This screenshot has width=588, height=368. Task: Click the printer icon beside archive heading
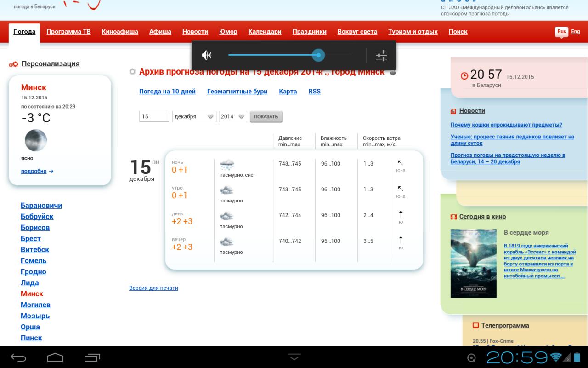coord(393,72)
